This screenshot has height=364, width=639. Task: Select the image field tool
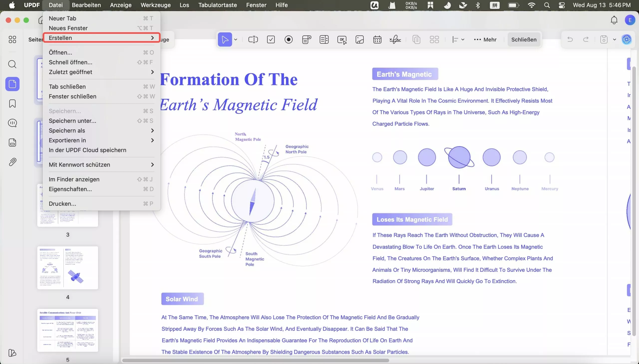tap(360, 39)
